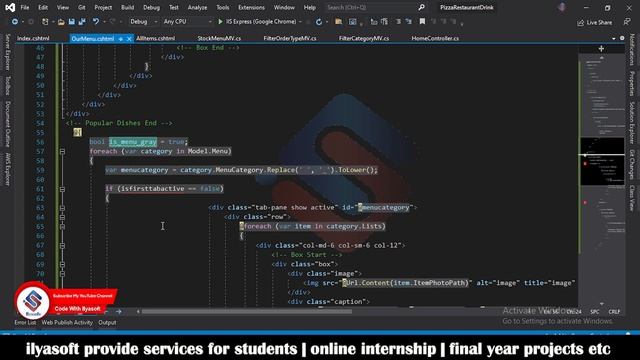Image resolution: width=640 pixels, height=360 pixels.
Task: Open the Error List panel tab
Action: pyautogui.click(x=25, y=322)
